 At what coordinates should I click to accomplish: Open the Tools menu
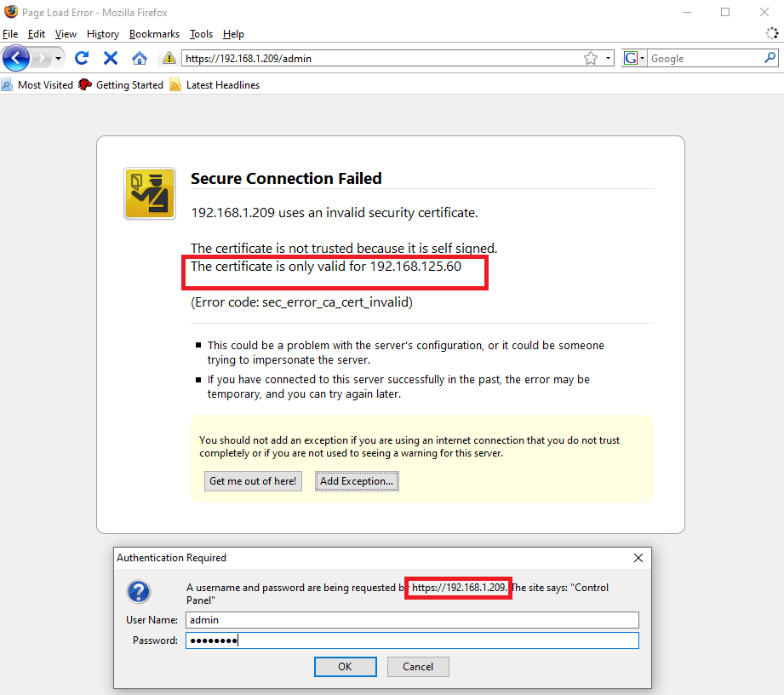click(201, 34)
